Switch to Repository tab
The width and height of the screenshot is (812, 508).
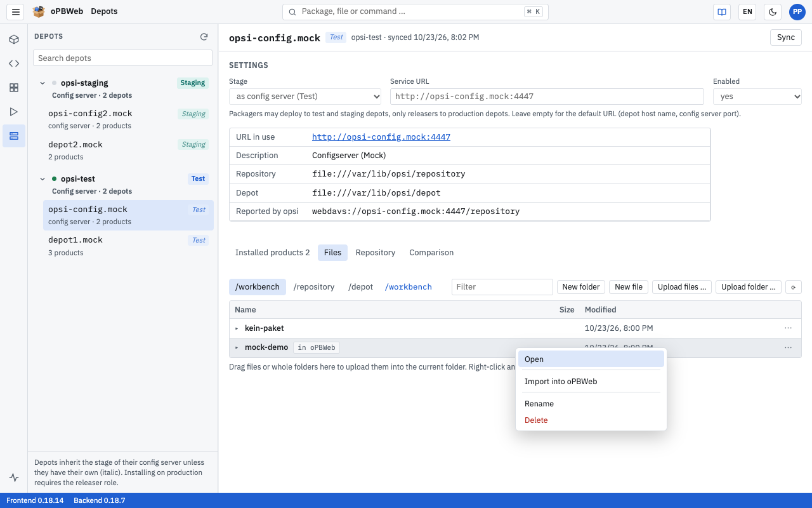coord(376,253)
